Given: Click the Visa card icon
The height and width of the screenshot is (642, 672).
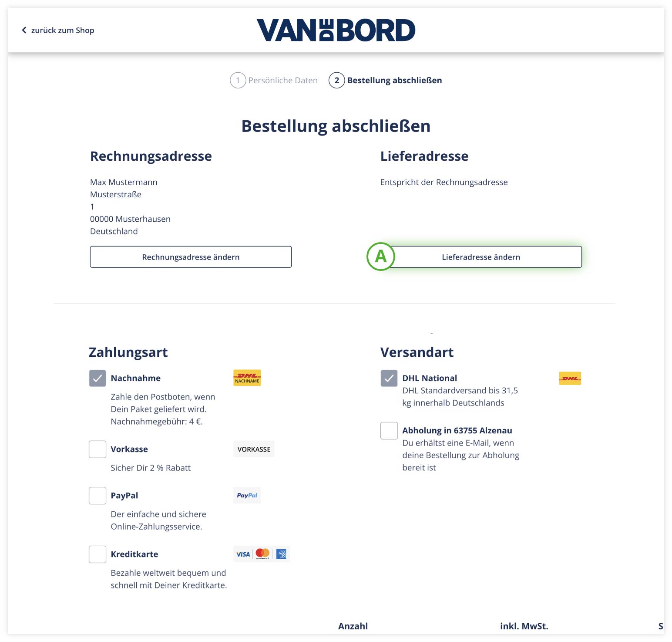Looking at the screenshot, I should [243, 554].
